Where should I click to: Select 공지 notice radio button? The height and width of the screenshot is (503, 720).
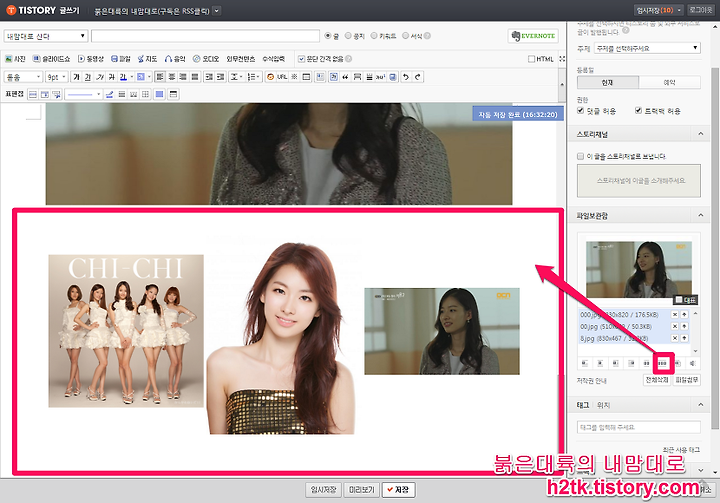[x=348, y=35]
